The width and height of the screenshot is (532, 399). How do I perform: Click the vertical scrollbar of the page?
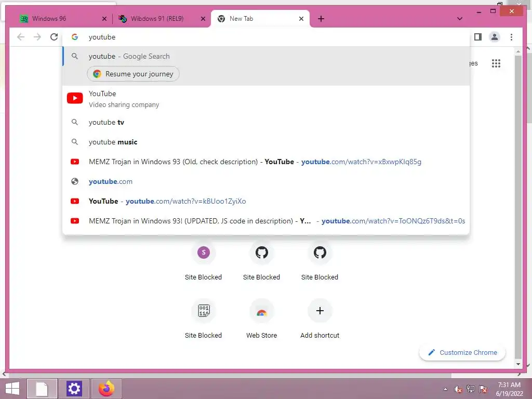(518, 207)
